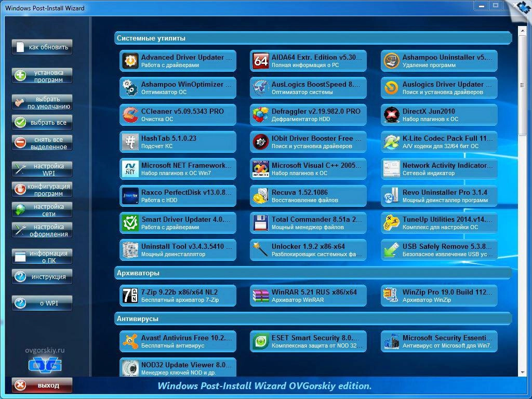
Task: Click the Avast Antivirus icon
Action: tap(130, 341)
